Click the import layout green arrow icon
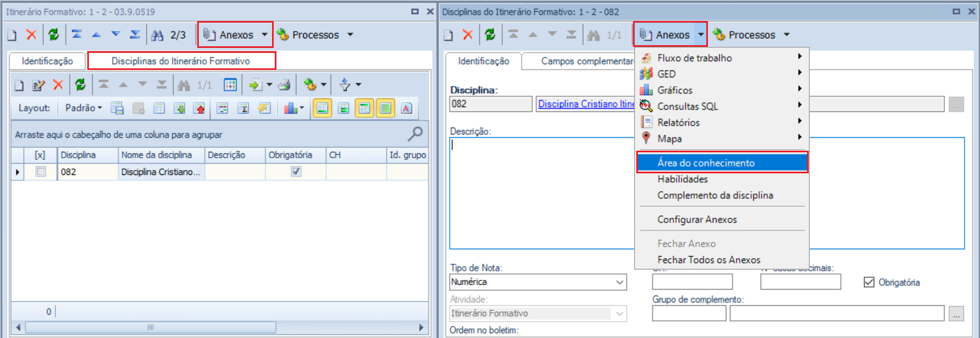The height and width of the screenshot is (338, 980). point(179,108)
